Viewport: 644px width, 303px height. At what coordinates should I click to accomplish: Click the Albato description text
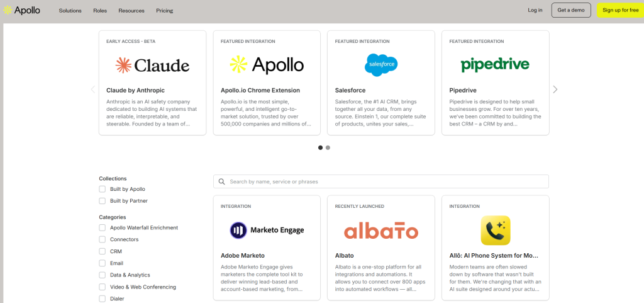(380, 278)
